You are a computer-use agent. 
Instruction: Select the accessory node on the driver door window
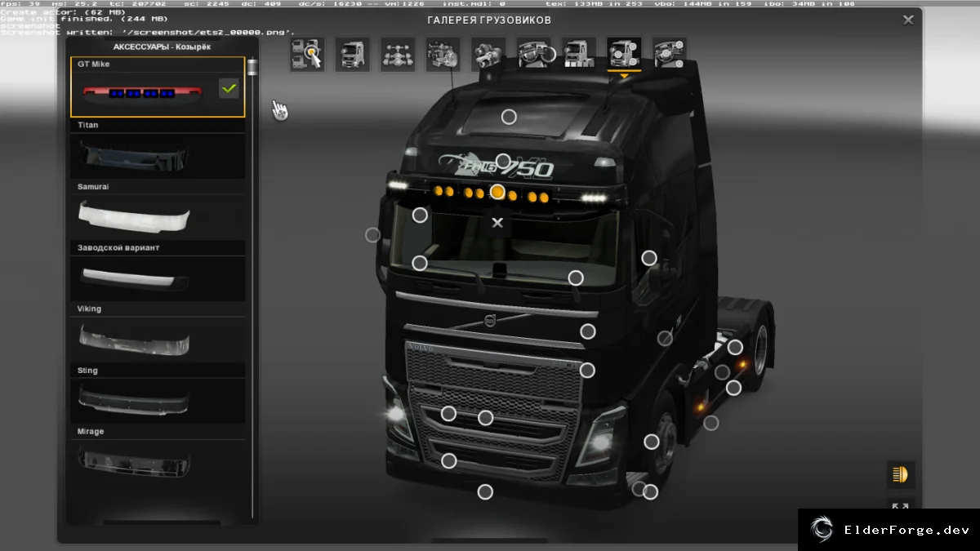[648, 258]
